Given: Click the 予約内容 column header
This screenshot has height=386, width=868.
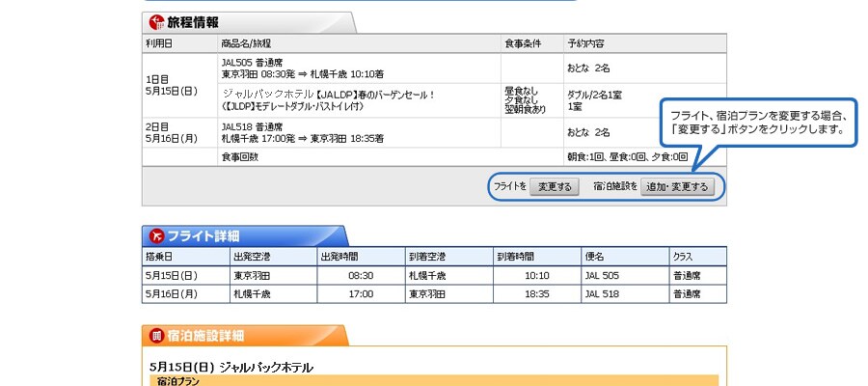Looking at the screenshot, I should point(586,44).
